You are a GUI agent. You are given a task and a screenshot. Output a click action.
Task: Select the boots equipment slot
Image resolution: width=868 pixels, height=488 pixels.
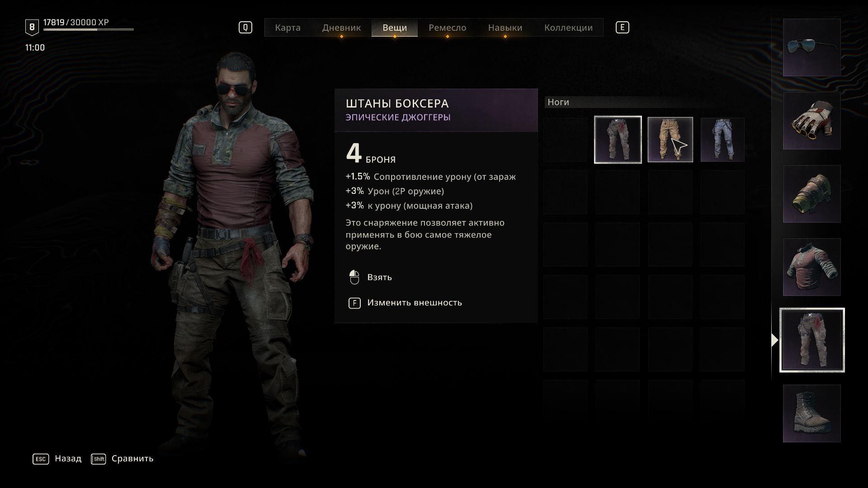(811, 413)
